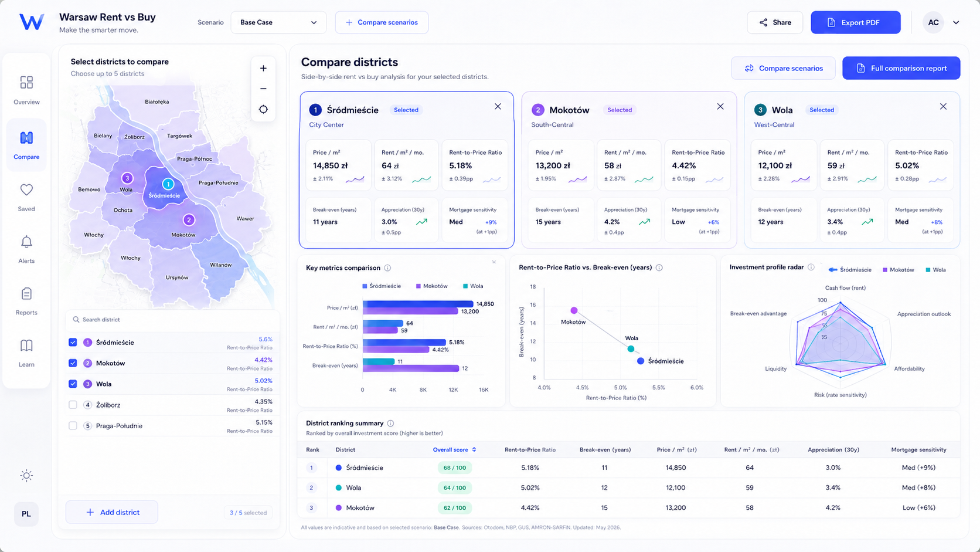Open the Saved heart icon in sidebar

[26, 190]
